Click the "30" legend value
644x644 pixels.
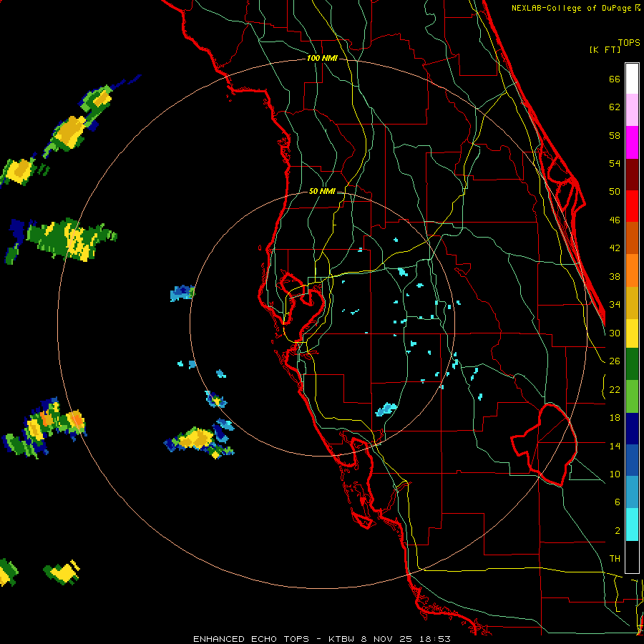pyautogui.click(x=615, y=333)
